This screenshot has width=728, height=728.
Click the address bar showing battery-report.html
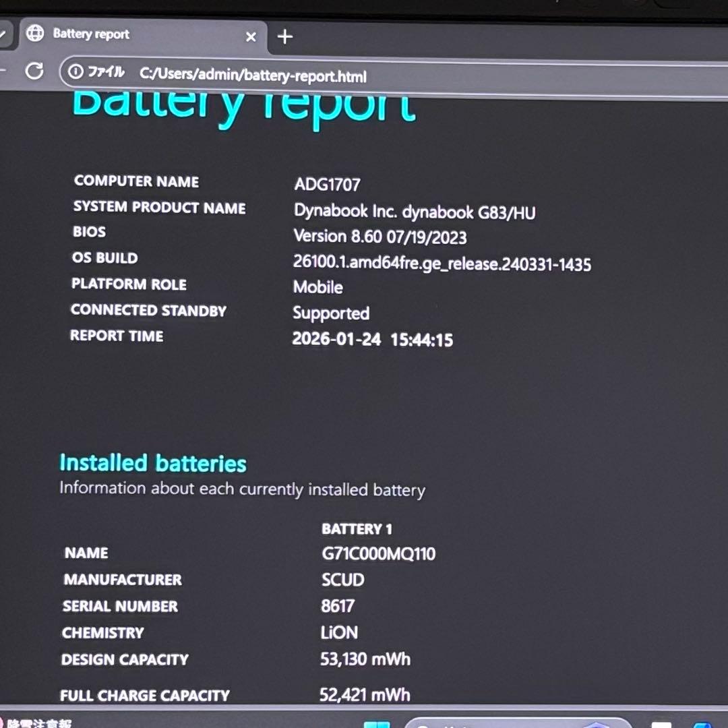[253, 75]
